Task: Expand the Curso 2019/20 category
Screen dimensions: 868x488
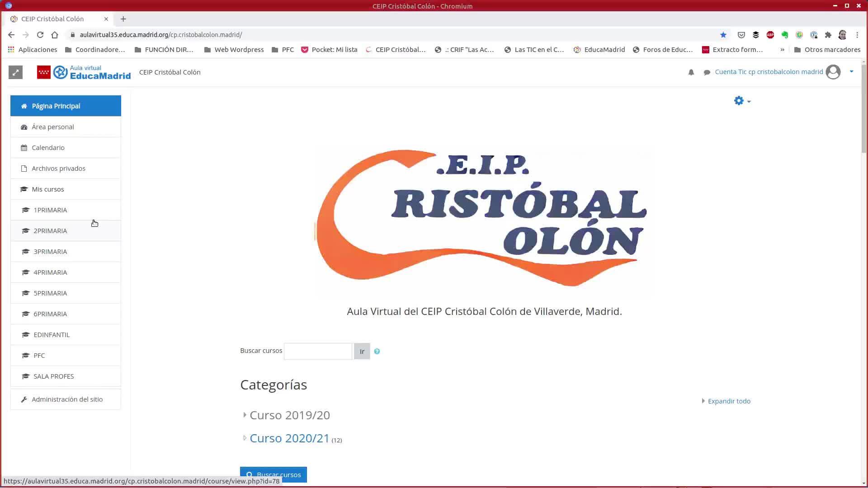Action: click(289, 415)
